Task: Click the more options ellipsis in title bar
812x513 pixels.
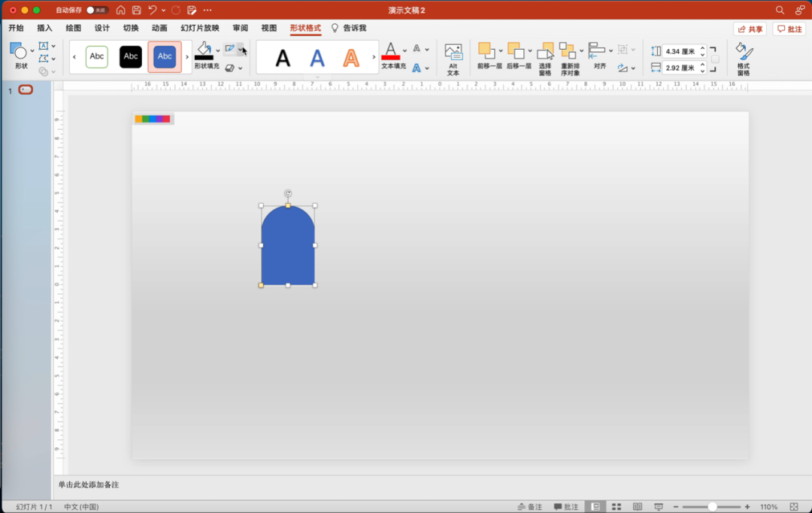Action: 208,10
